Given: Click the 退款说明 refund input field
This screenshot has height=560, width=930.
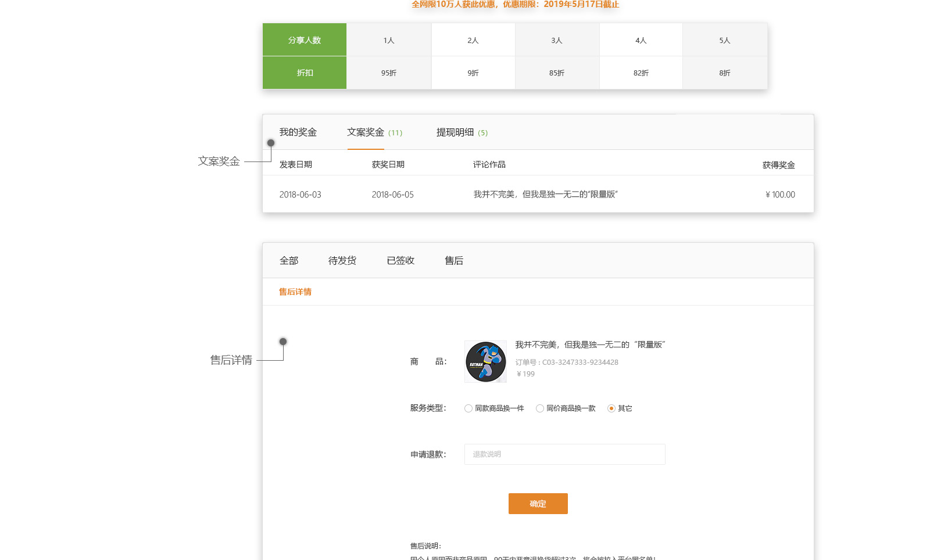Looking at the screenshot, I should [x=564, y=454].
